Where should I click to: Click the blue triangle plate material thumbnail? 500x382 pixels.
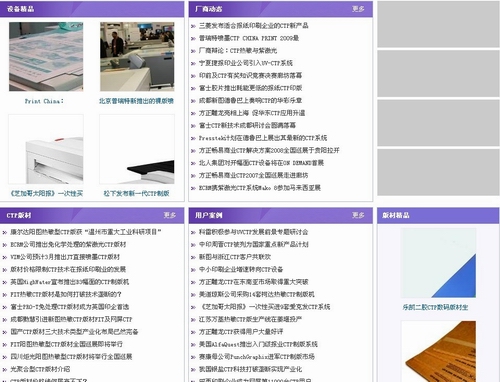pos(438,263)
